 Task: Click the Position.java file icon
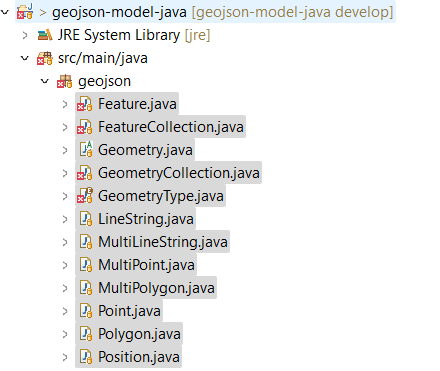tap(86, 357)
